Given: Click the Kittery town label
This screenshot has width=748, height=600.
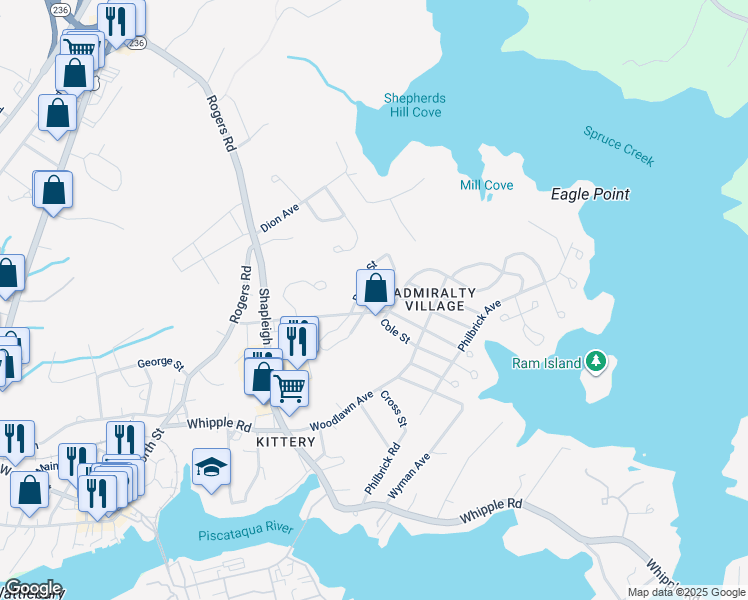Looking at the screenshot, I should (286, 442).
